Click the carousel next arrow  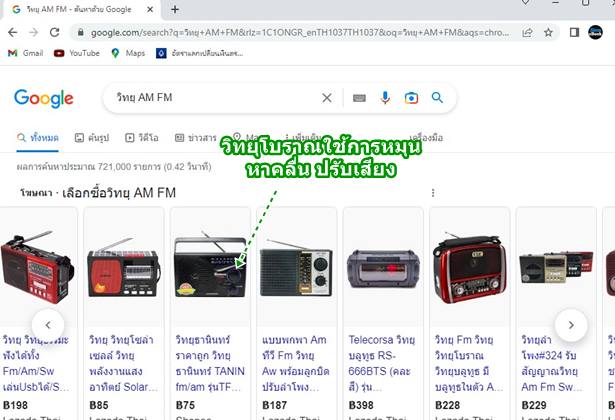pos(571,325)
